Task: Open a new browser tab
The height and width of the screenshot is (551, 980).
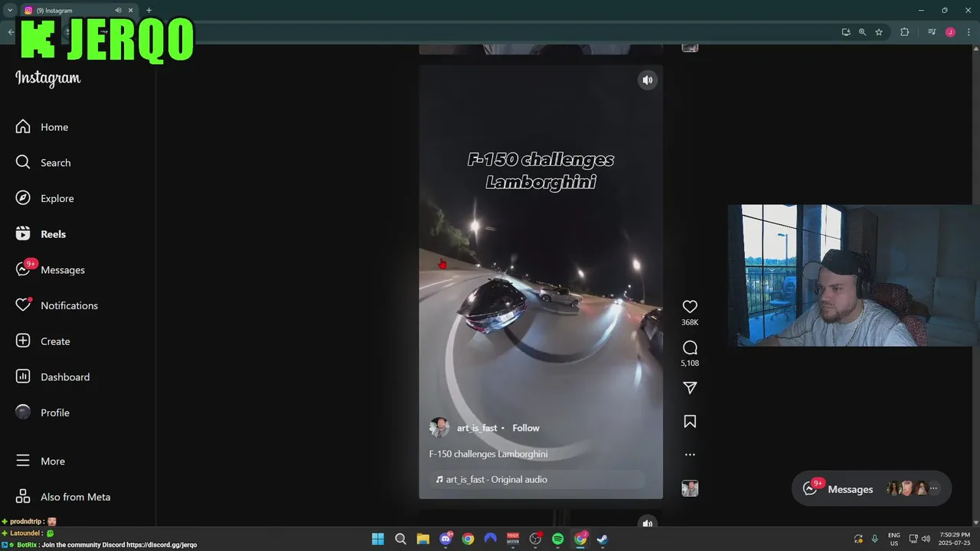Action: 149,11
